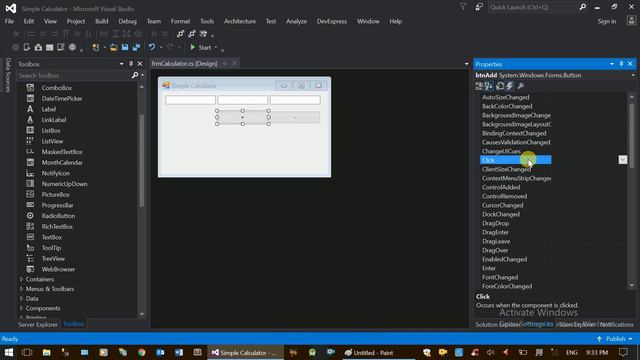Viewport: 640px width, 360px height.
Task: Click the Open File folder icon
Action: tap(113, 47)
